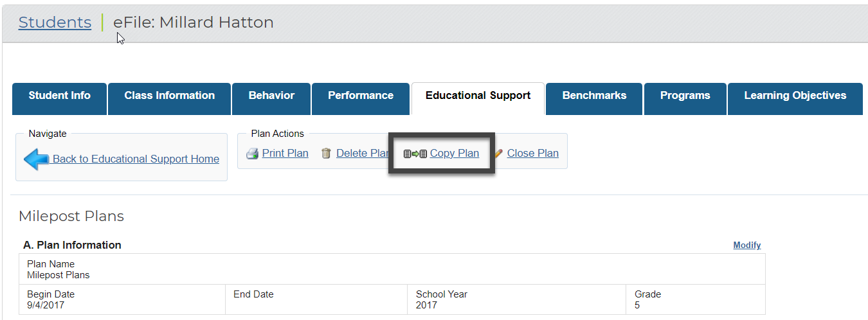868x320 pixels.
Task: Click the trash can icon for Delete Plan
Action: (326, 154)
